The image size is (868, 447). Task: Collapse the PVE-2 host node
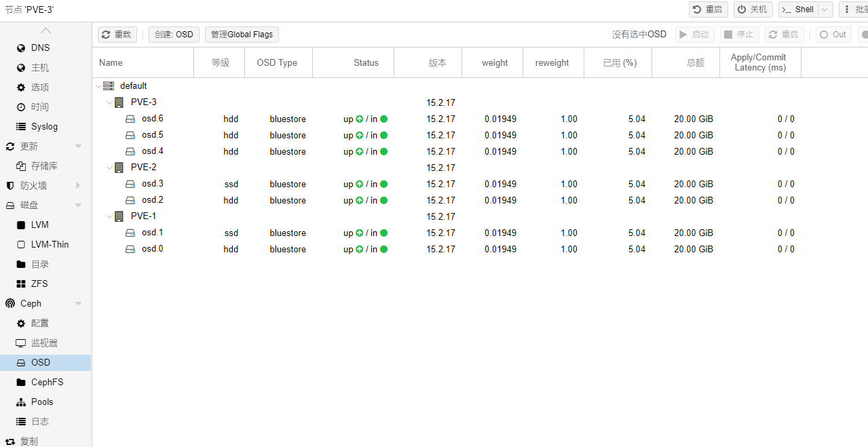pos(110,168)
